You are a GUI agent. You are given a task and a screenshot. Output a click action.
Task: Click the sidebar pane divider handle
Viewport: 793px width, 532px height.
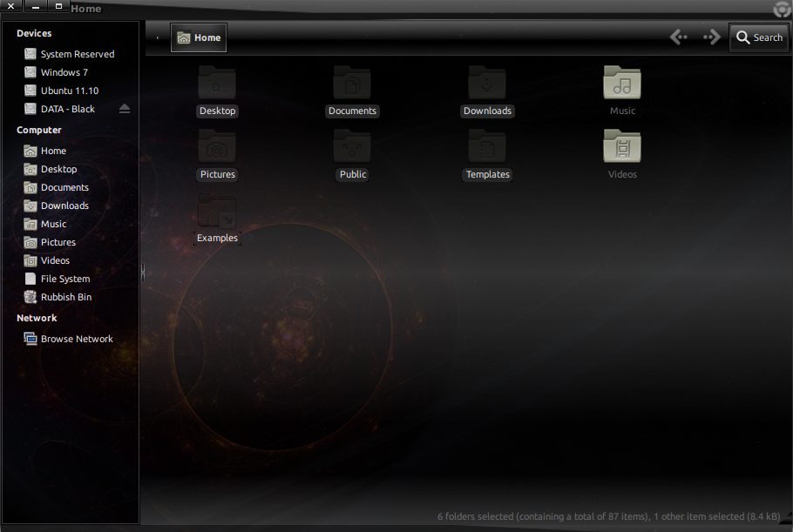[x=143, y=273]
